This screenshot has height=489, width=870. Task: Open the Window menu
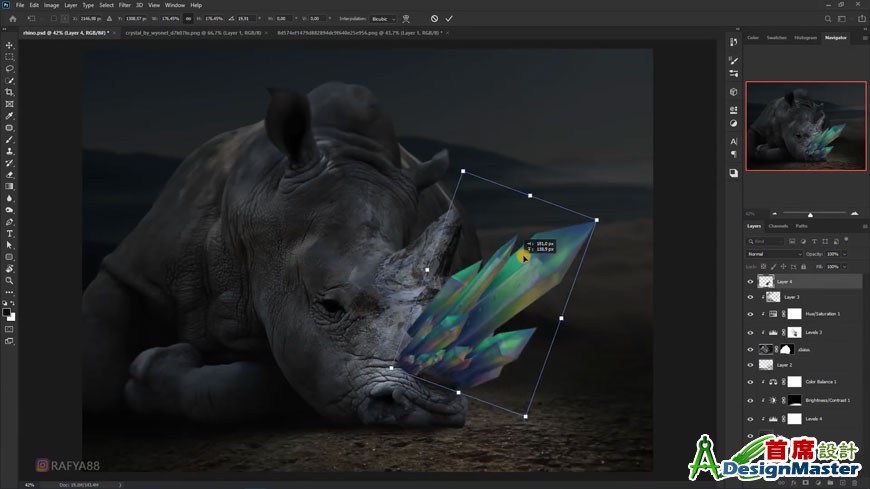[x=175, y=5]
